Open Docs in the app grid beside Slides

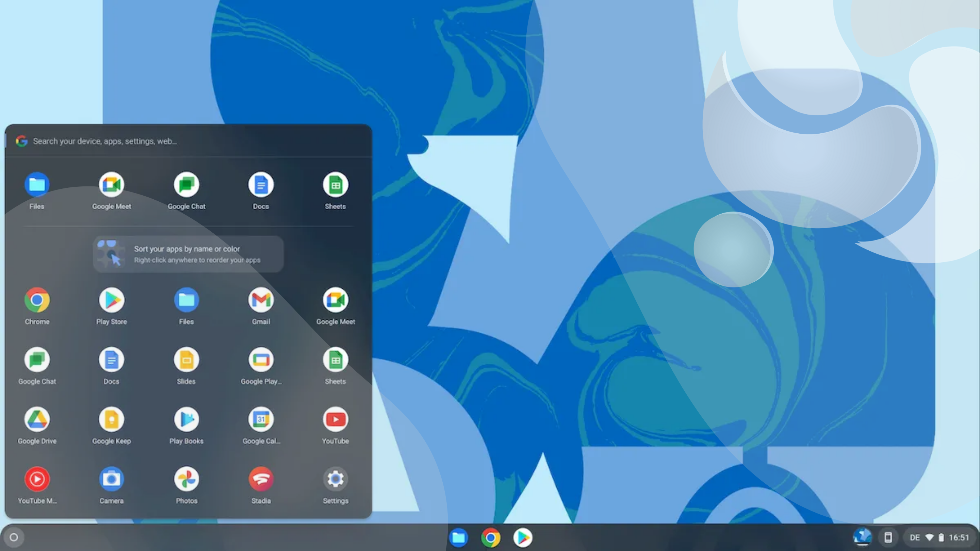click(x=112, y=360)
